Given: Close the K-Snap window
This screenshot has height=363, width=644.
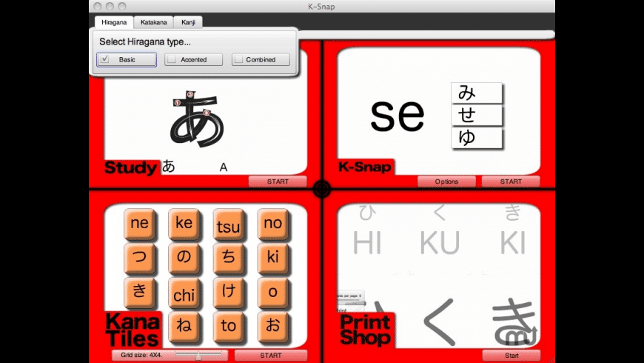Looking at the screenshot, I should [x=97, y=6].
